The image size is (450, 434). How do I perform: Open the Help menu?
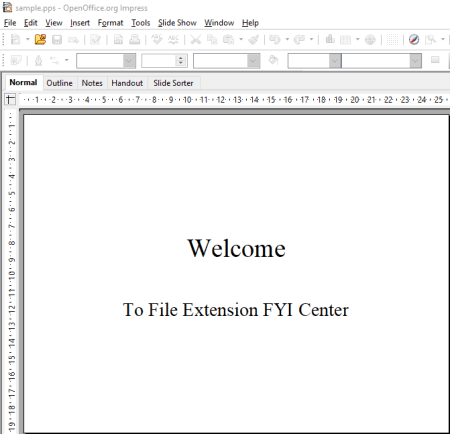click(250, 23)
